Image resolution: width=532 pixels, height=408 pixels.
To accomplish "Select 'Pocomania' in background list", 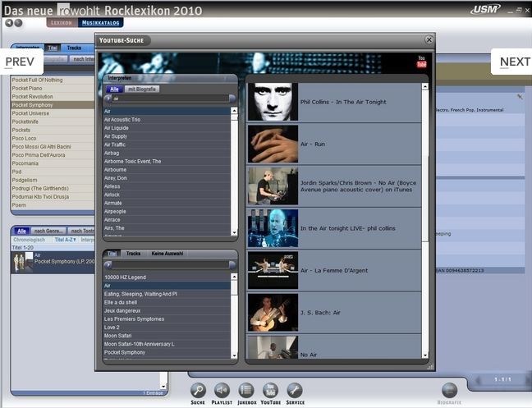I will 53,163.
